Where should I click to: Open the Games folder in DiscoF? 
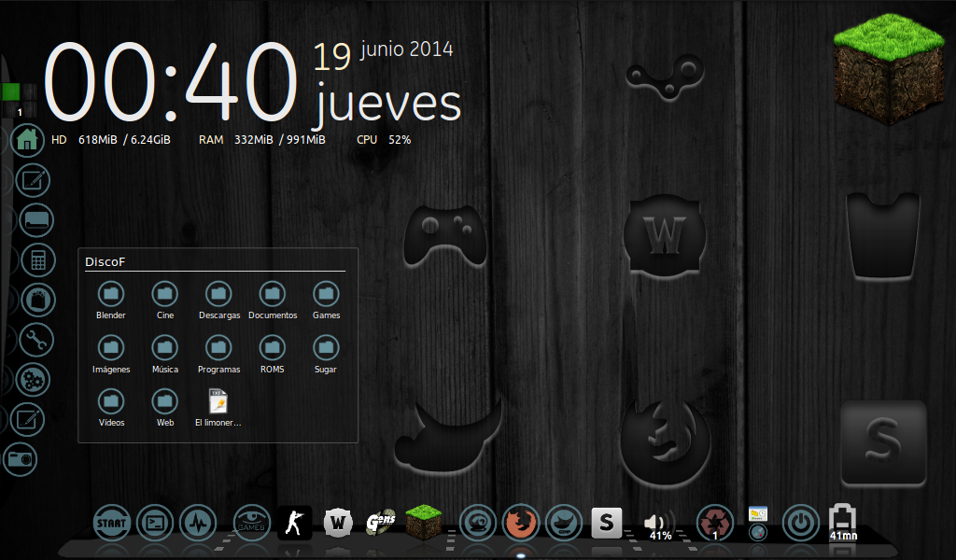tap(326, 301)
